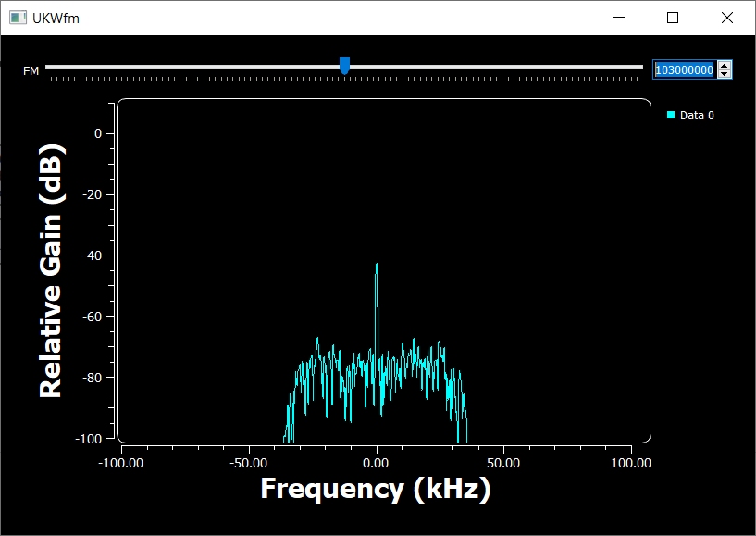Click the slider track left of the handle
Screen dimensions: 756x536
pyautogui.click(x=185, y=67)
